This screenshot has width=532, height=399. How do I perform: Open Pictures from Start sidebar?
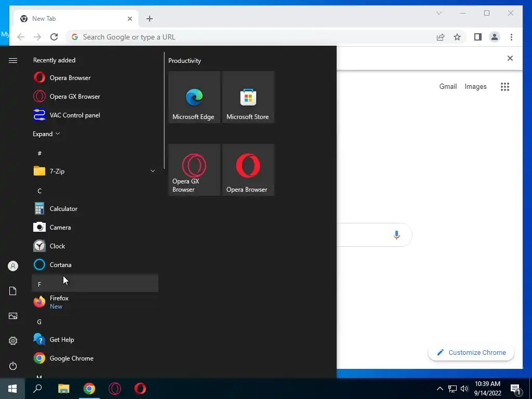13,316
